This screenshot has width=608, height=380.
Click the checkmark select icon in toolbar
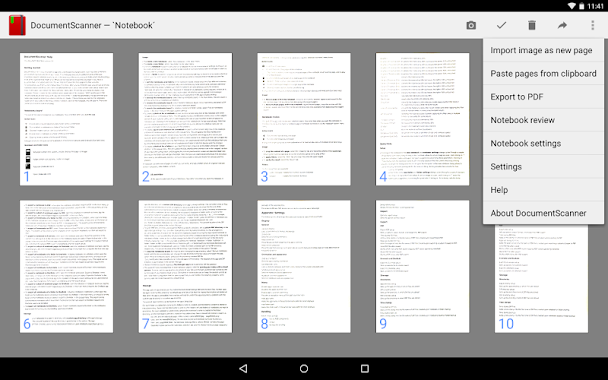(x=501, y=26)
